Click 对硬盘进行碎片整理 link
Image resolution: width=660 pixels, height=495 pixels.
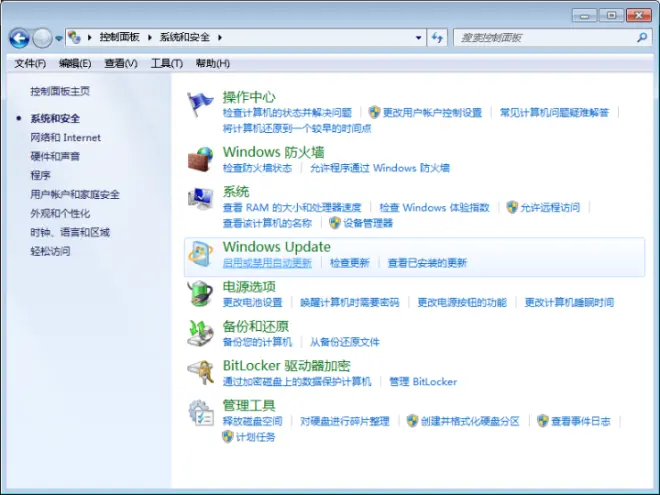coord(345,421)
